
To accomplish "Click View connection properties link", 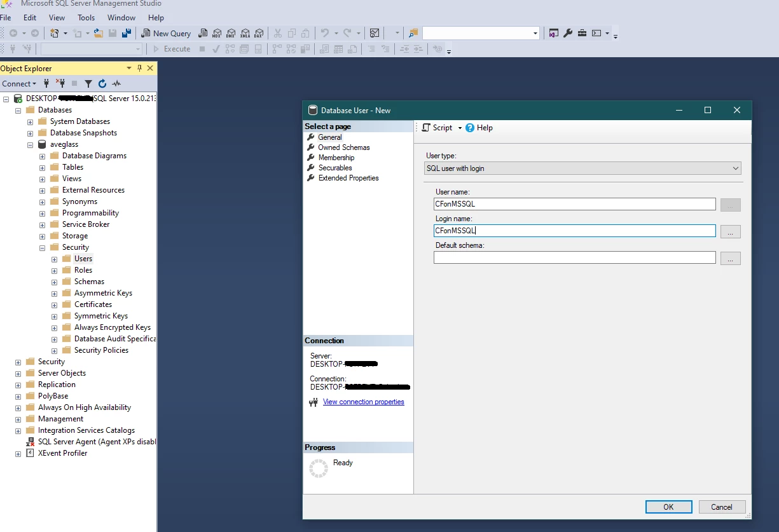I will (x=364, y=402).
